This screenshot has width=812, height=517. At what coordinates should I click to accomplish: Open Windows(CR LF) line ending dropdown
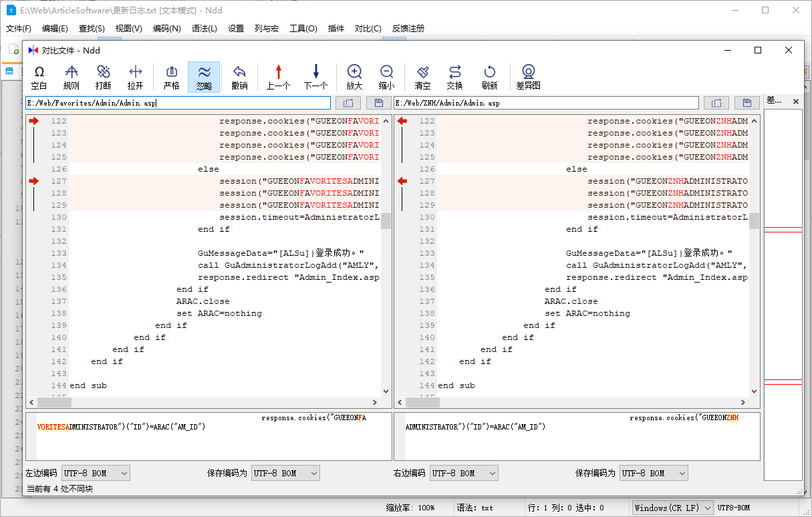click(672, 508)
